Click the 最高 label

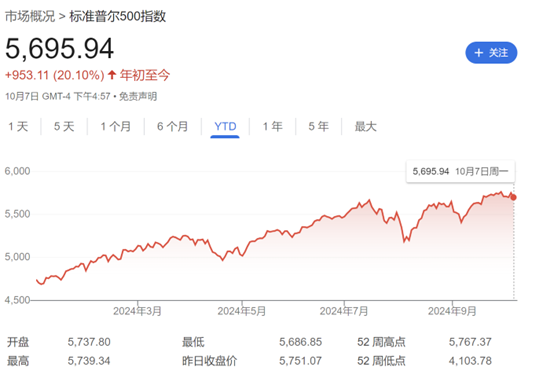pyautogui.click(x=18, y=361)
